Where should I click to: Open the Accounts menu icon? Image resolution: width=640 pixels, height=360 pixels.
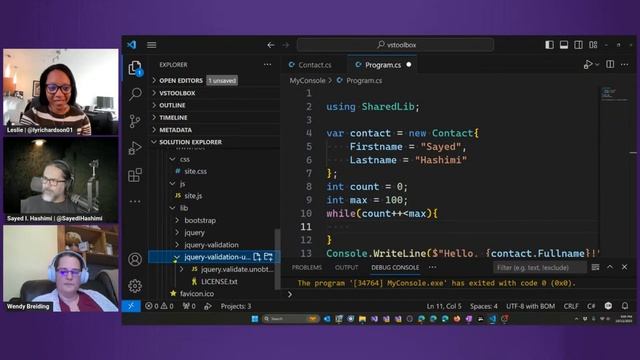point(135,259)
